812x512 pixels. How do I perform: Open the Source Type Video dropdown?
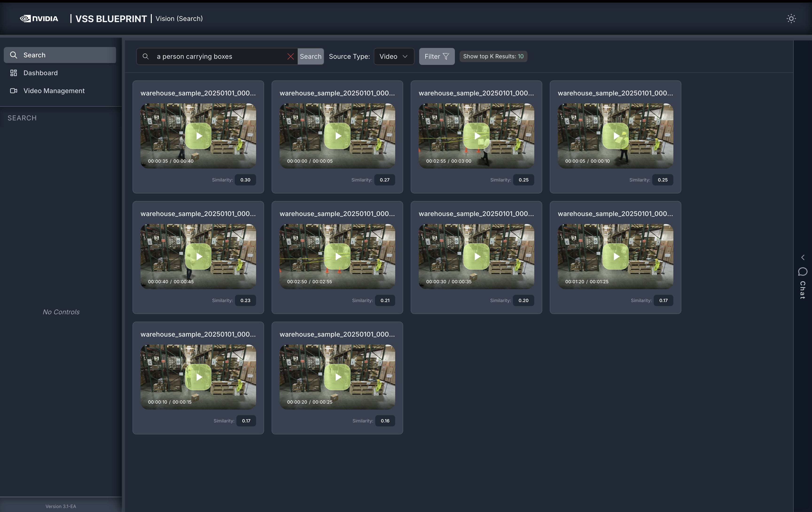click(x=394, y=56)
